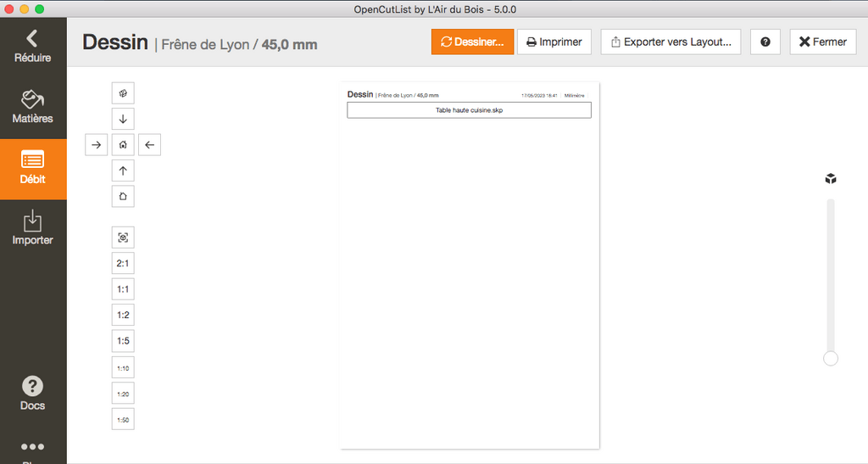Screen dimensions: 868x464
Task: Open the Matières tab
Action: 32,107
